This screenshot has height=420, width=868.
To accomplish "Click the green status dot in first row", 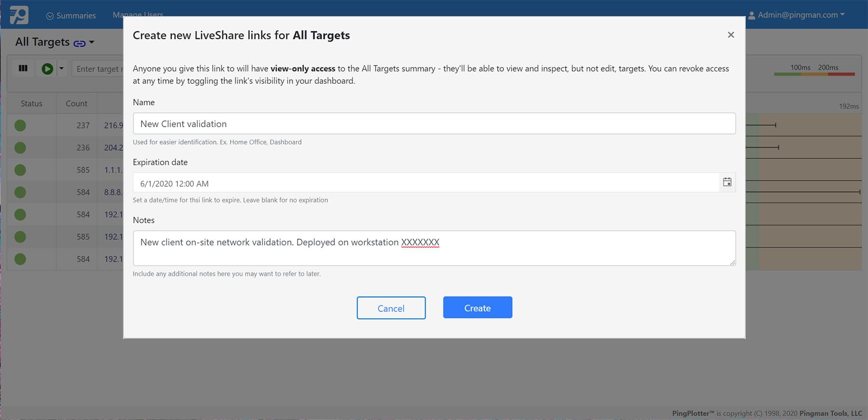I will tap(20, 126).
